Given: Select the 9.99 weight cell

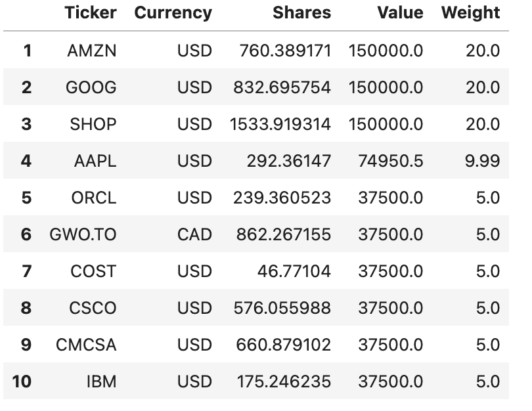Looking at the screenshot, I should (482, 161).
